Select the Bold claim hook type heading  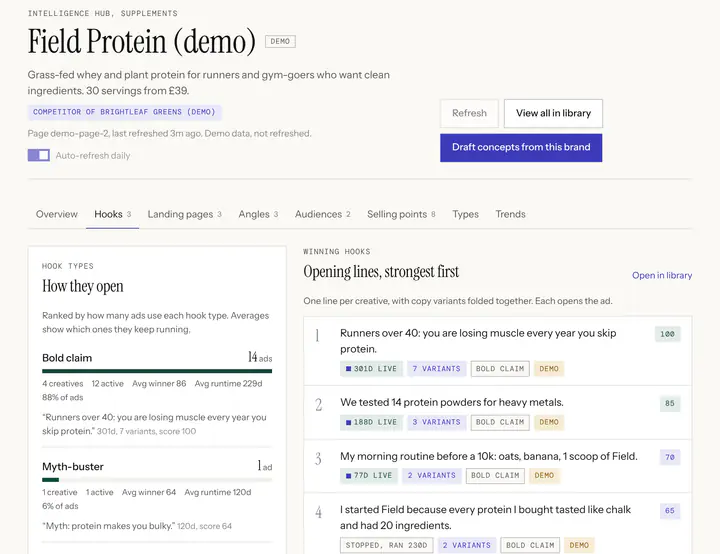(67, 358)
